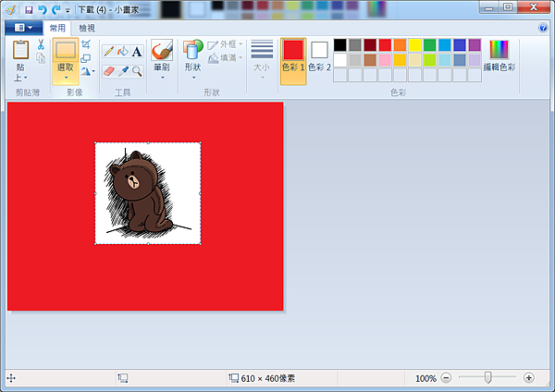Select the Eraser tool
The image size is (555, 392).
pyautogui.click(x=108, y=71)
